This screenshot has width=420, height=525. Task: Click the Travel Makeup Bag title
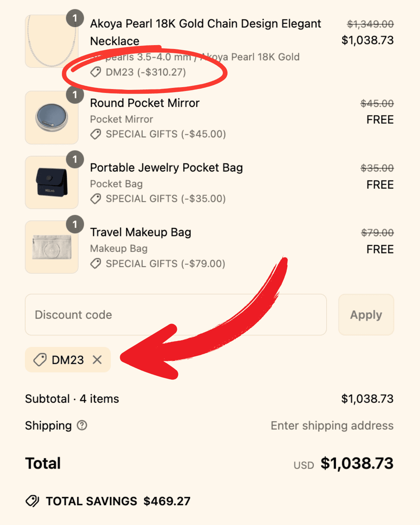click(140, 232)
